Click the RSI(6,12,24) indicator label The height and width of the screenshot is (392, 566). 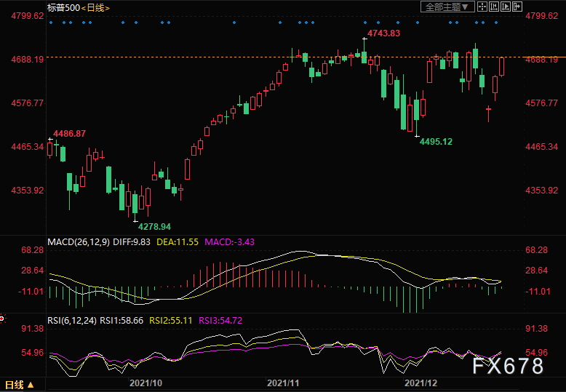coord(72,321)
